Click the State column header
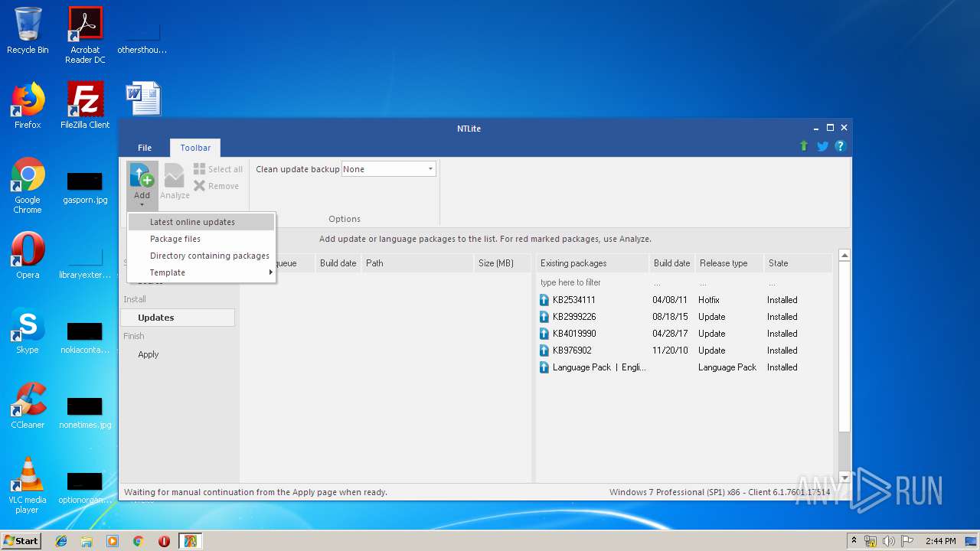The width and height of the screenshot is (980, 551). click(x=797, y=263)
